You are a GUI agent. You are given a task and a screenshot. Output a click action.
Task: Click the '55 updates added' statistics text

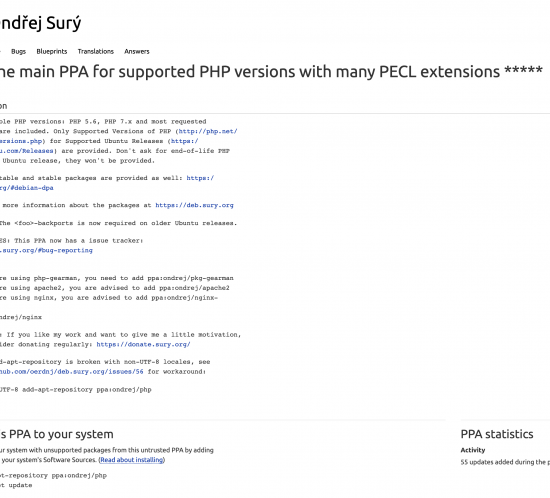(x=505, y=462)
